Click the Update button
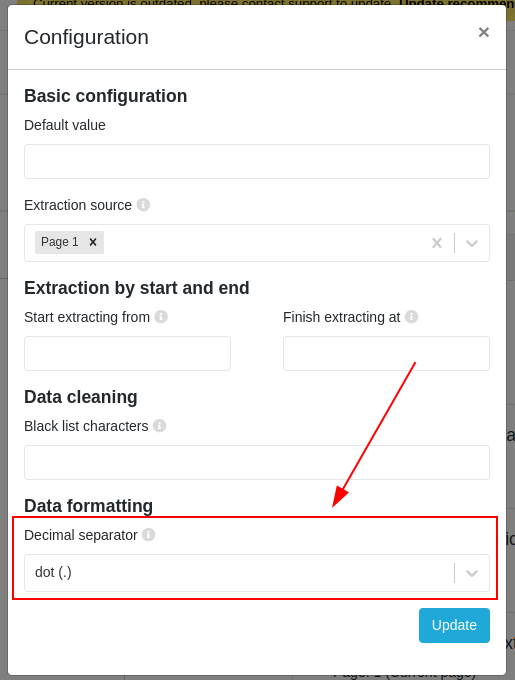 click(454, 625)
